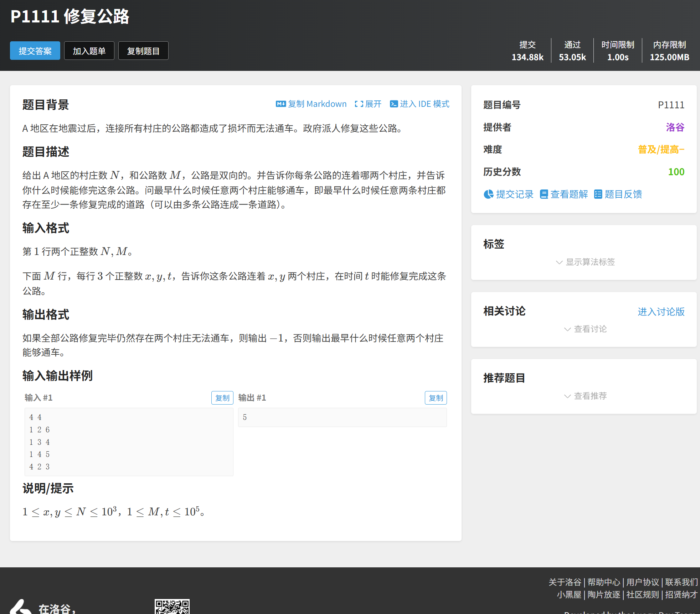700x614 pixels.
Task: Click the QR code in footer
Action: click(172, 607)
